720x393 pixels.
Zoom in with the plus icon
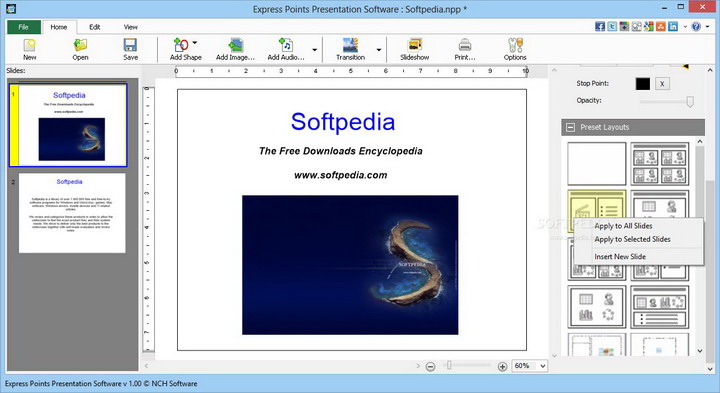pos(502,366)
